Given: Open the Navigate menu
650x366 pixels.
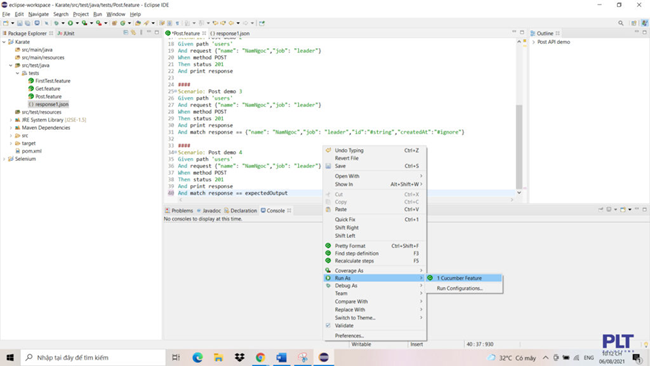Looking at the screenshot, I should click(x=38, y=14).
